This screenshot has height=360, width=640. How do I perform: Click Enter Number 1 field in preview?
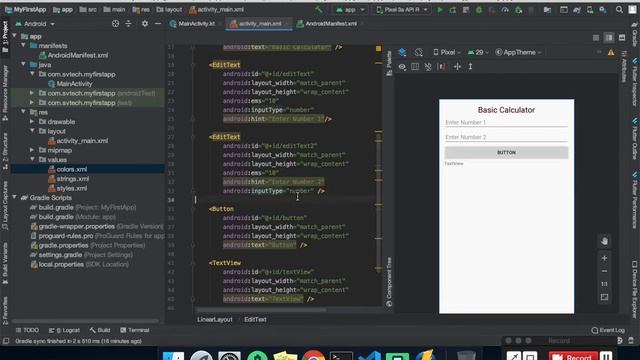coord(506,122)
